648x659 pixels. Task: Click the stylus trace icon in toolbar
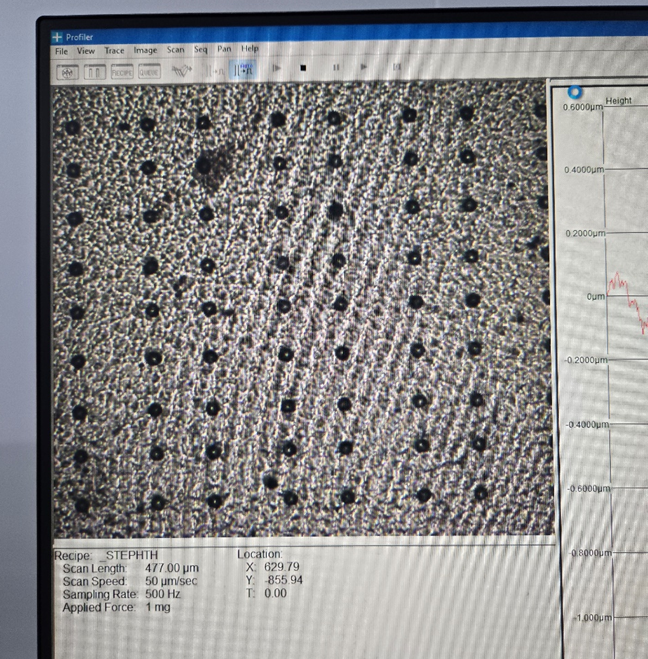coord(181,70)
